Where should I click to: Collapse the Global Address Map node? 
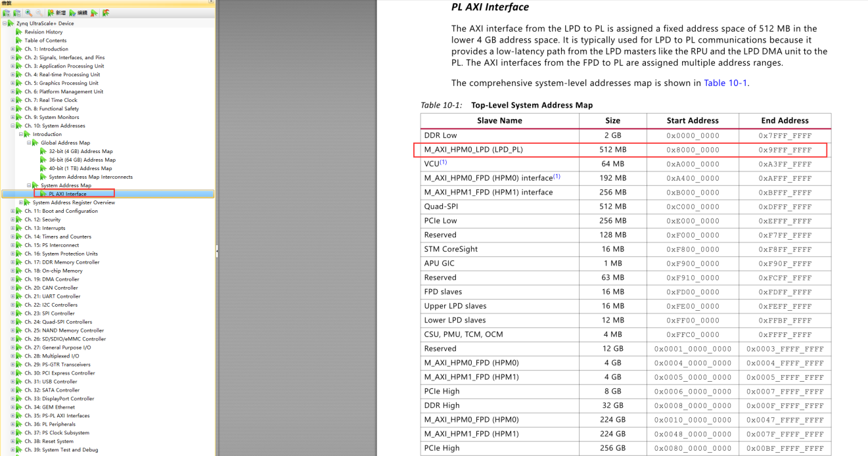click(x=28, y=143)
